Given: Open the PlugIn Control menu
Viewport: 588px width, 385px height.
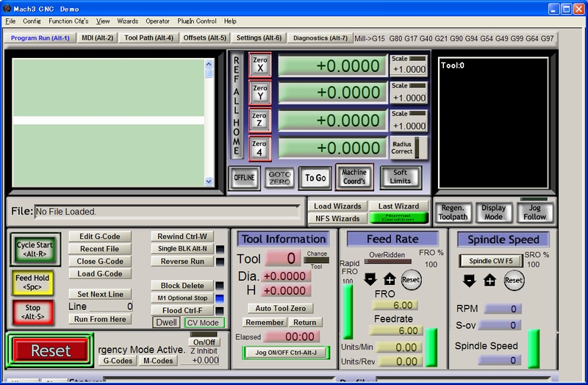Looking at the screenshot, I should pos(196,21).
